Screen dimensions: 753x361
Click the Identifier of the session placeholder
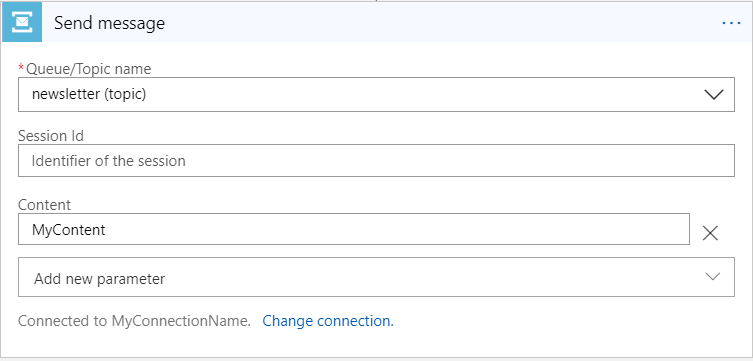(109, 160)
